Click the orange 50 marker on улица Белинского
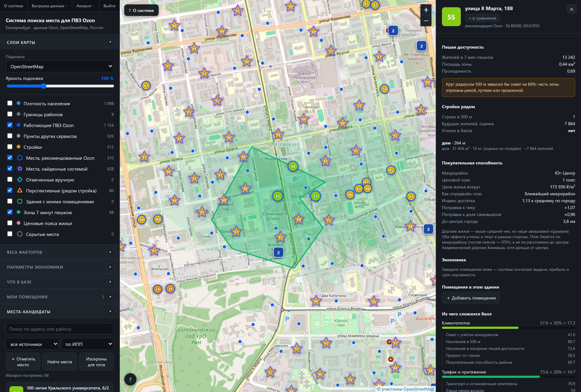The width and height of the screenshot is (581, 392). 384,89
